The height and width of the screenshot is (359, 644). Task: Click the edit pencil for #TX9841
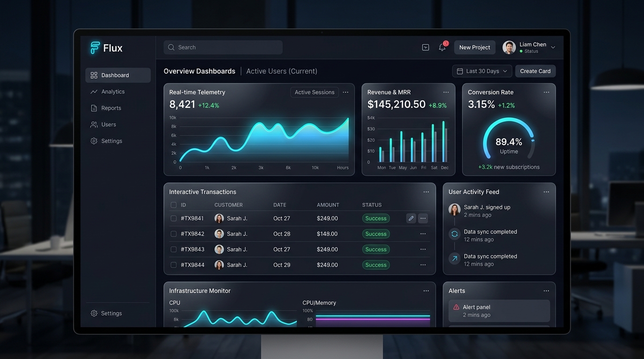point(411,218)
